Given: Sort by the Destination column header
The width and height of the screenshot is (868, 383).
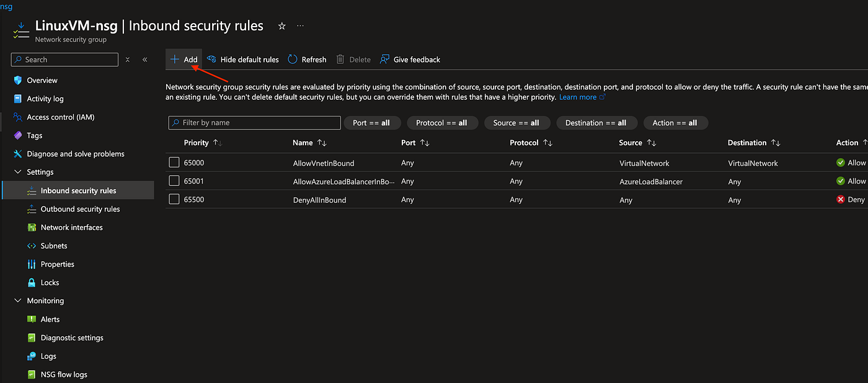Looking at the screenshot, I should click(x=754, y=143).
